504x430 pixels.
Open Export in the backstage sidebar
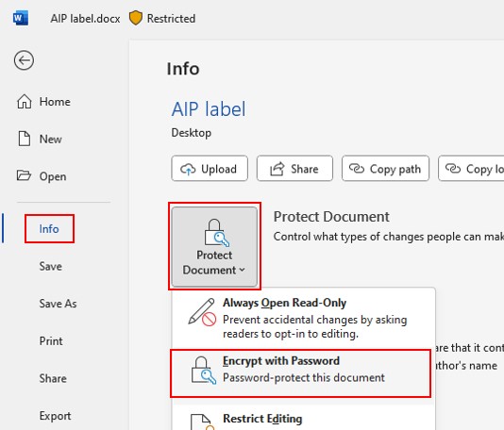click(x=55, y=416)
